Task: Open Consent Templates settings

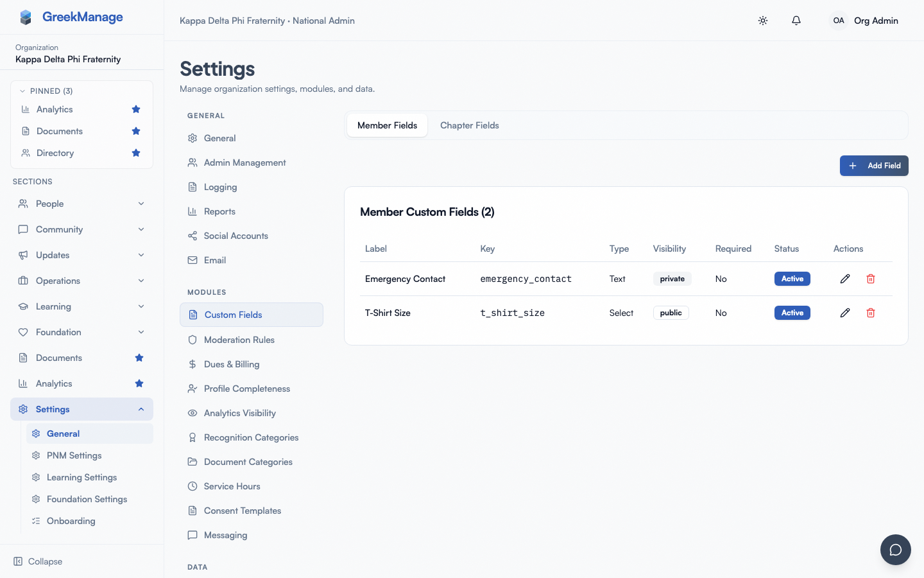Action: point(252,511)
